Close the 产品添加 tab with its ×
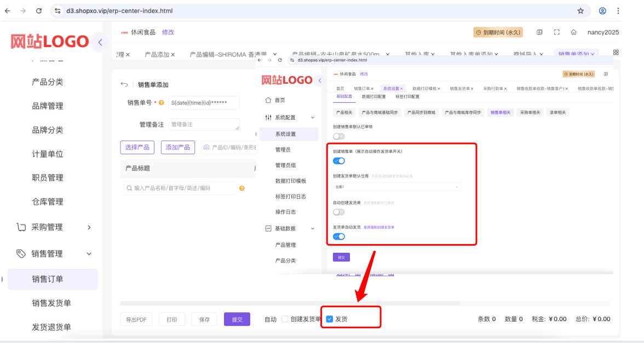Image resolution: width=644 pixels, height=343 pixels. click(x=173, y=55)
